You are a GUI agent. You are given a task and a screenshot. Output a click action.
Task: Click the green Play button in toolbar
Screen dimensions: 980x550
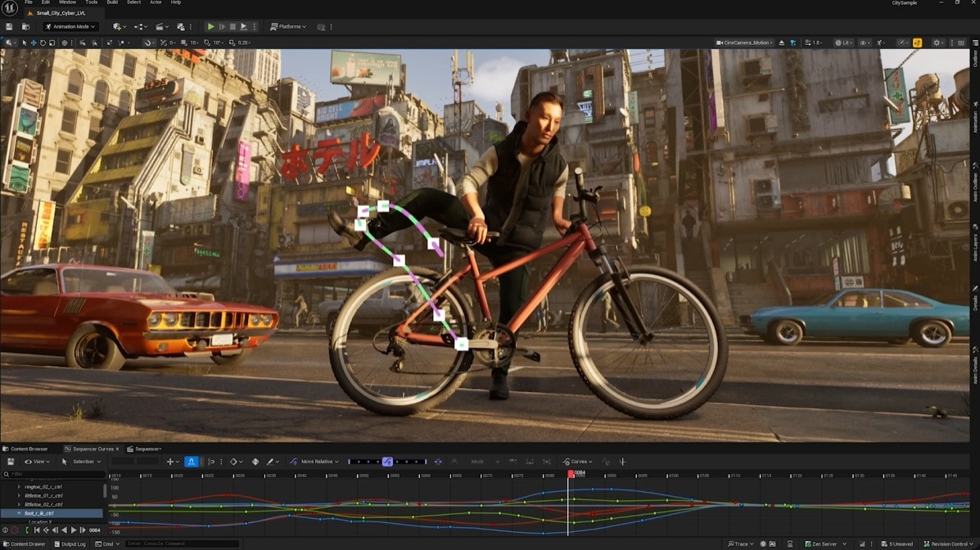tap(210, 26)
